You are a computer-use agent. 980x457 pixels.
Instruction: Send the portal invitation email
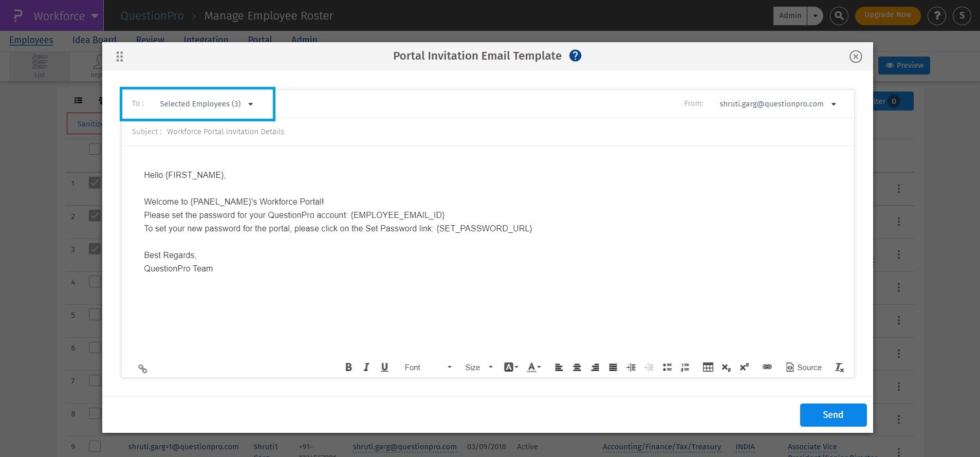[833, 415]
